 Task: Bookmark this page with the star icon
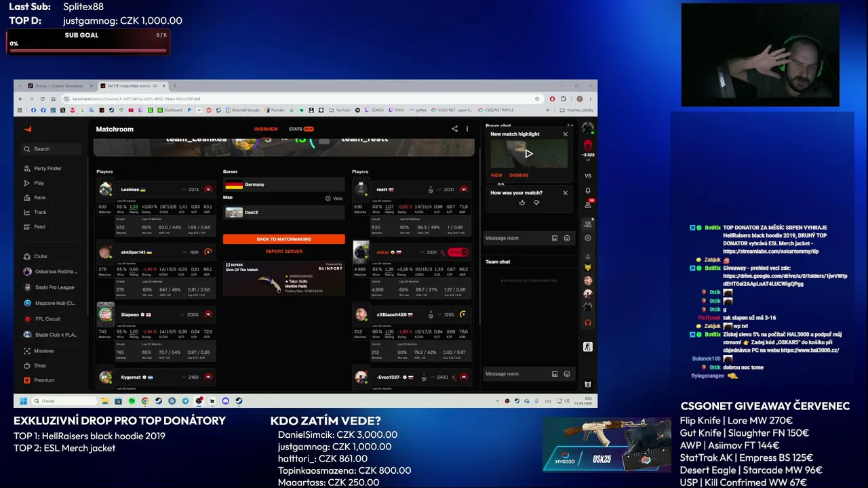tap(538, 99)
